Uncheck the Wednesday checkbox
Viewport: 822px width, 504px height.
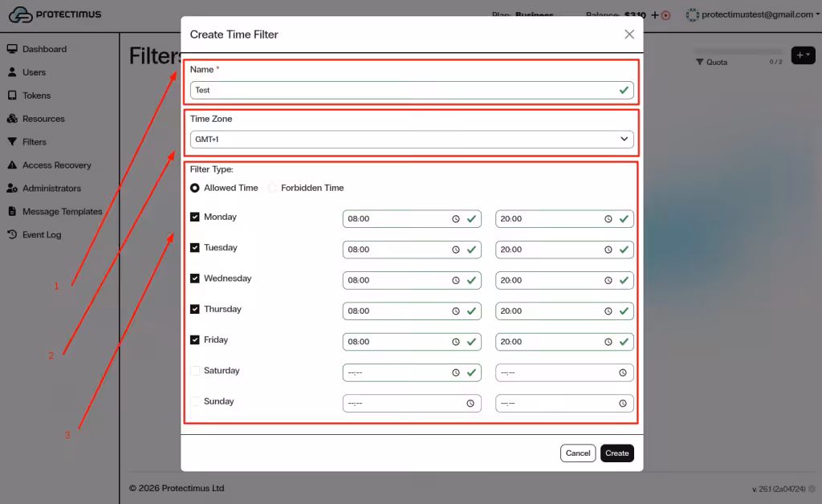[194, 278]
